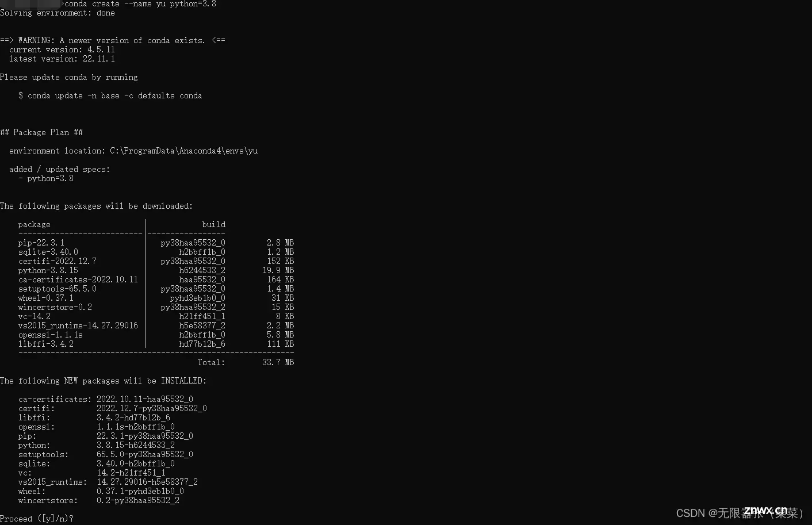Click version '3.8.15-h6244533_2' in install list
The height and width of the screenshot is (525, 812).
[x=136, y=445]
